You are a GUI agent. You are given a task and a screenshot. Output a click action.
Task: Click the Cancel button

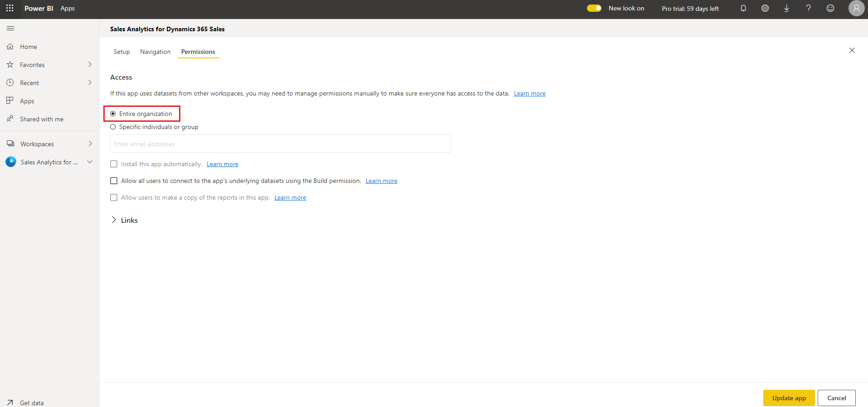click(837, 398)
